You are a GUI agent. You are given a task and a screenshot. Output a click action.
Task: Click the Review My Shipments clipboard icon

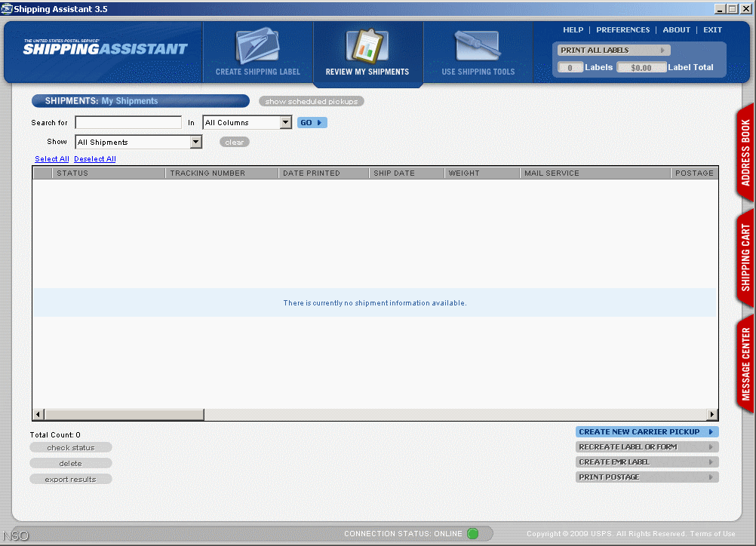[367, 47]
